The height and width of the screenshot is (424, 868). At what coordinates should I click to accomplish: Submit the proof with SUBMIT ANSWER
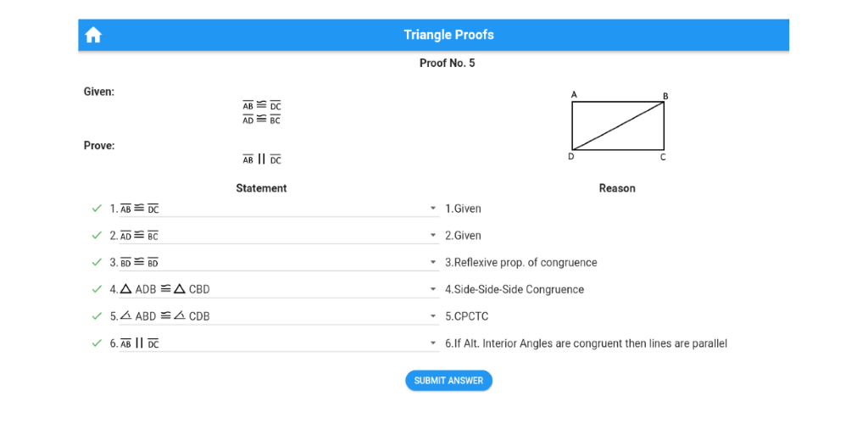[448, 380]
